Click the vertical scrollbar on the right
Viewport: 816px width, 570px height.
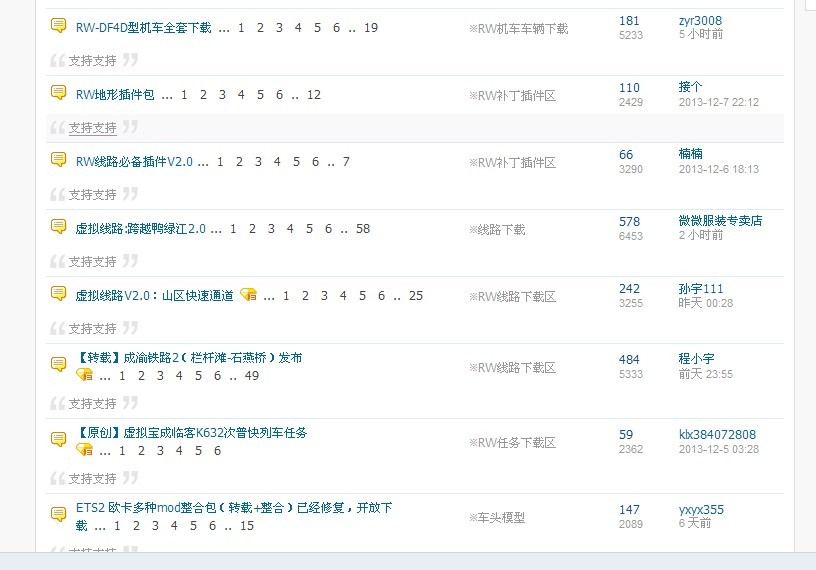(806, 300)
